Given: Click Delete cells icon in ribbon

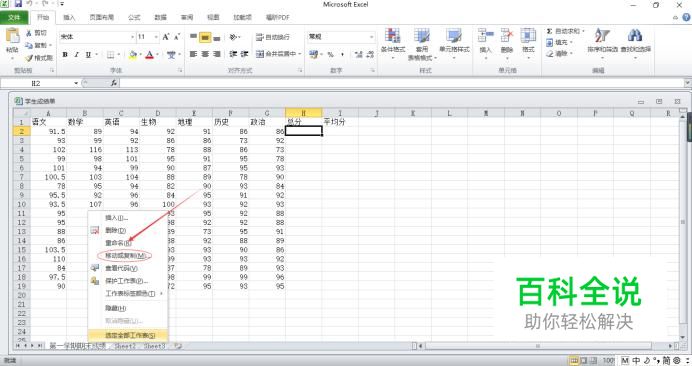Looking at the screenshot, I should pyautogui.click(x=507, y=35).
